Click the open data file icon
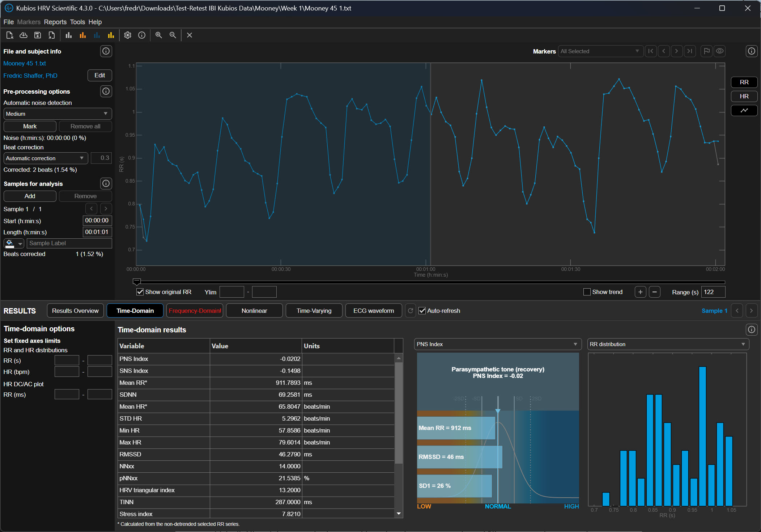Screen dimensions: 761x532 point(10,35)
